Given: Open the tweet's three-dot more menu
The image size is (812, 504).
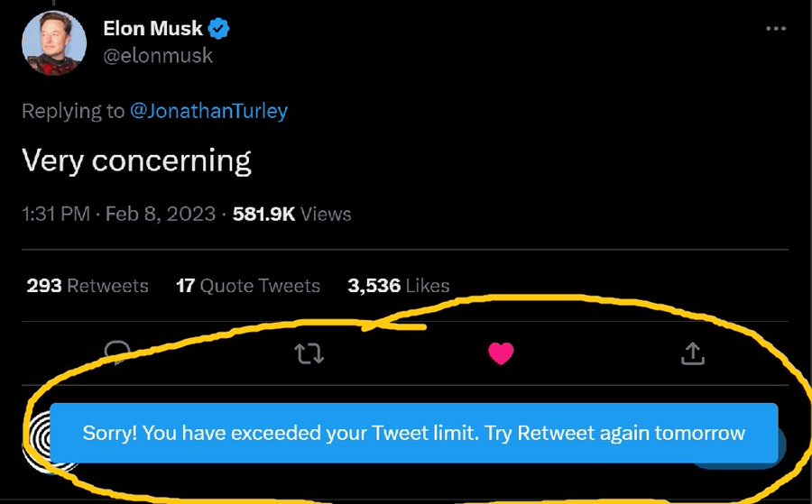Looking at the screenshot, I should tap(775, 29).
